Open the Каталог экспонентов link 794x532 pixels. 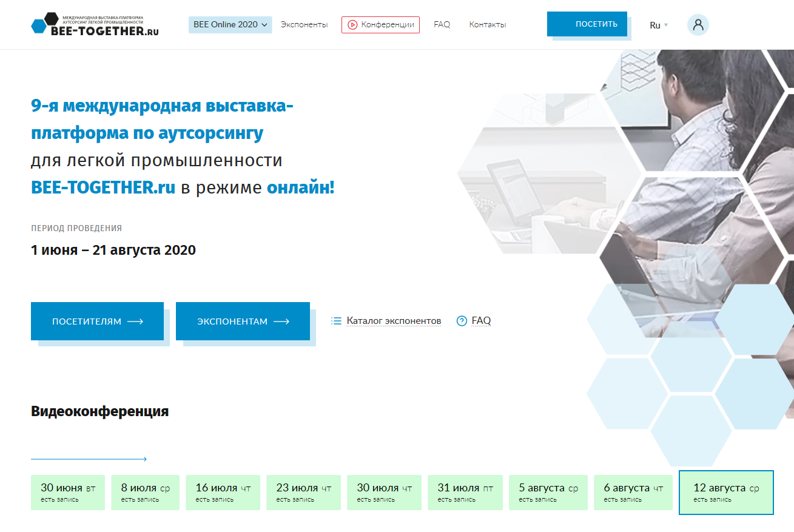click(x=394, y=321)
